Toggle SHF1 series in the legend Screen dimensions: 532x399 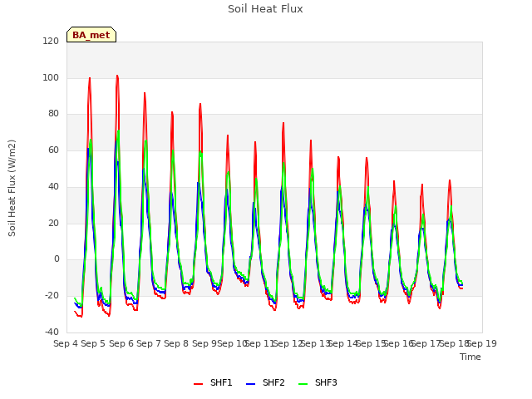[213, 382]
